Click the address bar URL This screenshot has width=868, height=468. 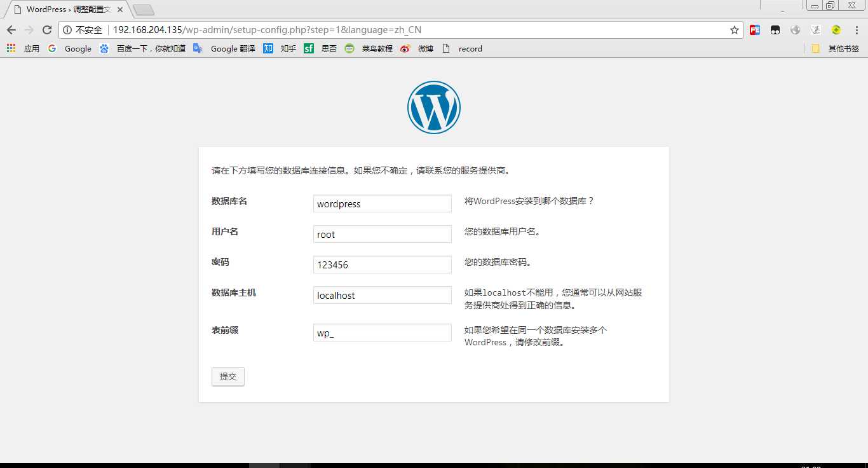tap(267, 30)
